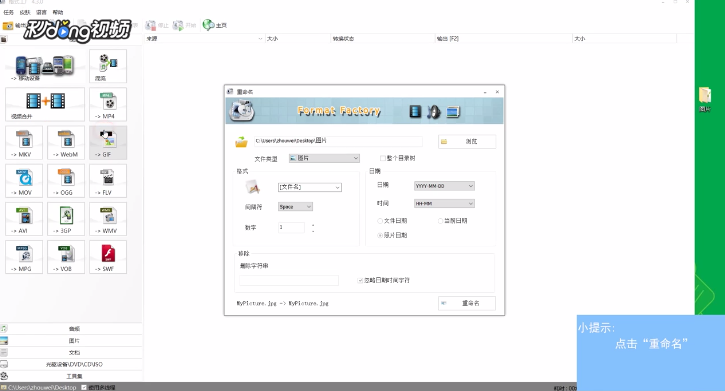
Task: Click the 转换状态 column header
Action: 383,39
